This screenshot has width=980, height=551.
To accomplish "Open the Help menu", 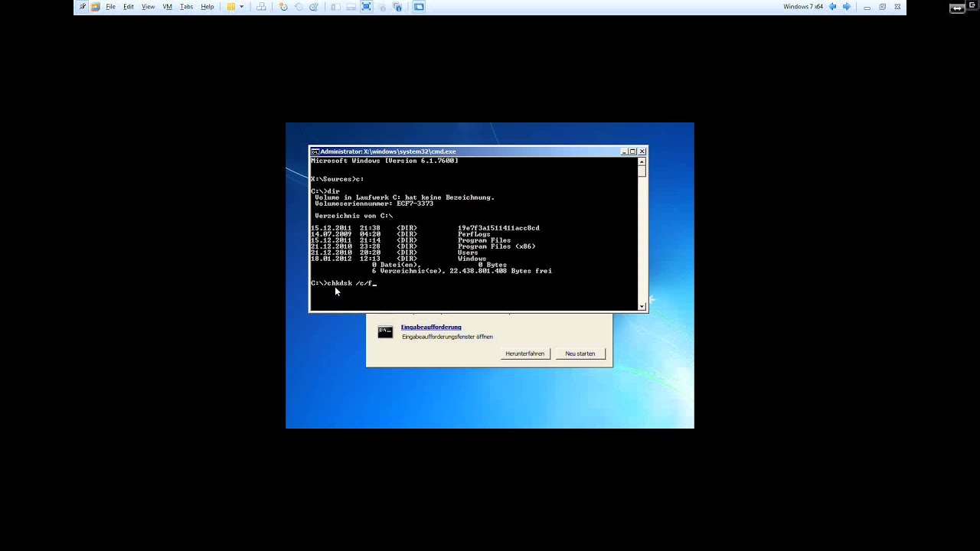I will click(207, 7).
